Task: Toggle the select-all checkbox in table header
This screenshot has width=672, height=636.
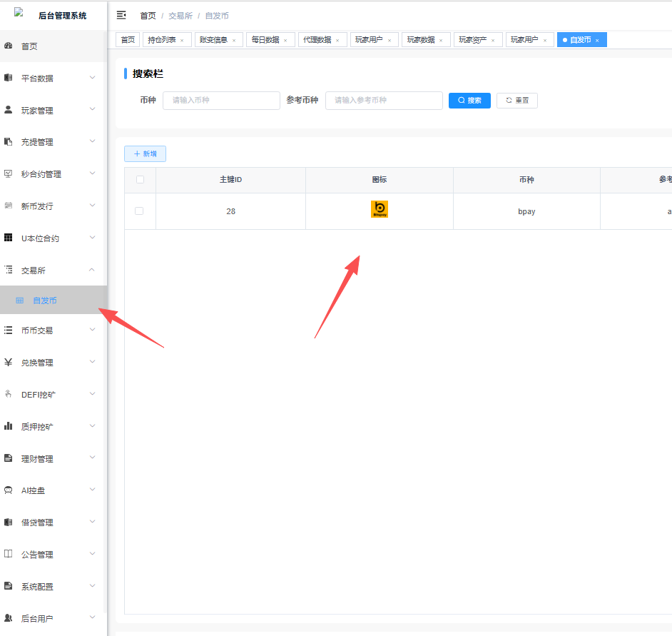Action: pos(140,180)
